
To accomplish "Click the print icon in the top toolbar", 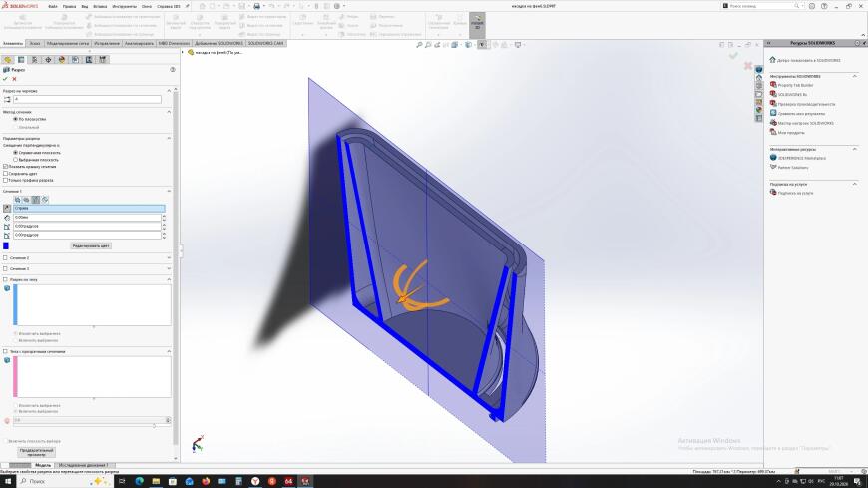I will pyautogui.click(x=256, y=6).
